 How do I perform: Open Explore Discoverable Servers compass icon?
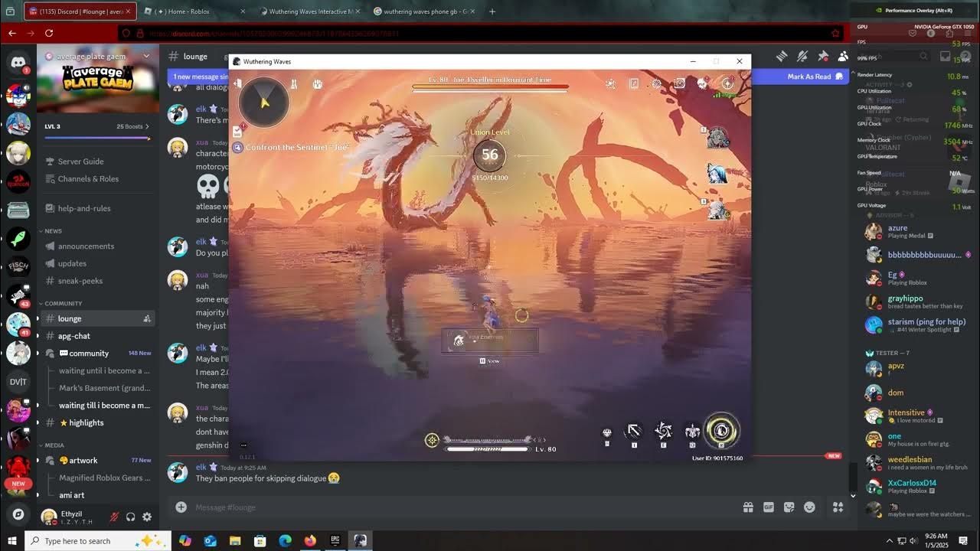pyautogui.click(x=18, y=514)
